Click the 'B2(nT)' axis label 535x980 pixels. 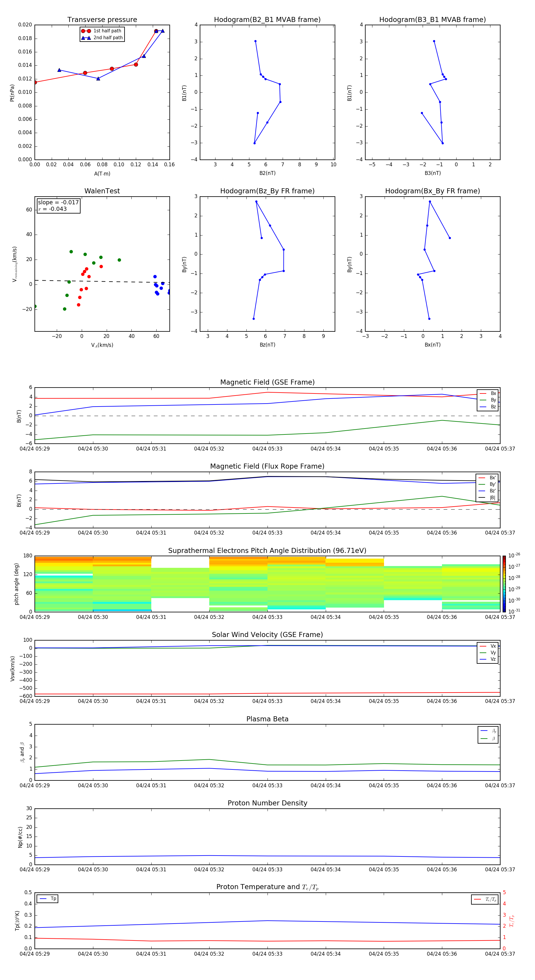click(x=267, y=173)
